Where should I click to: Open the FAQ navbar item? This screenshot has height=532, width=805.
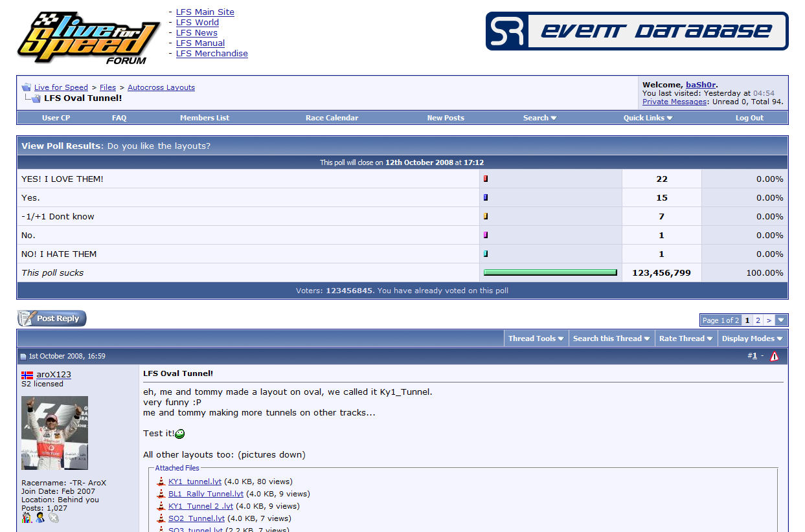119,118
